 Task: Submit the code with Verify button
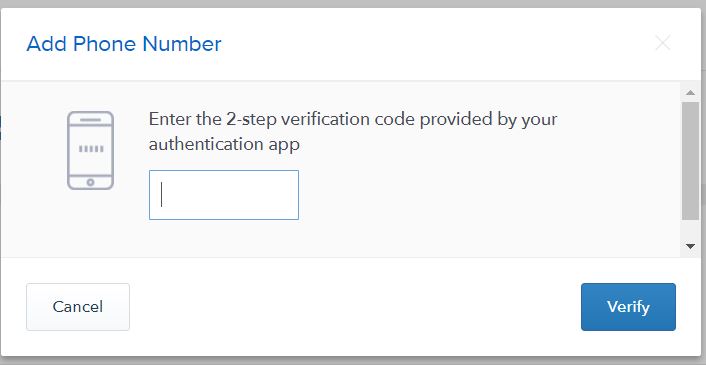pyautogui.click(x=628, y=307)
